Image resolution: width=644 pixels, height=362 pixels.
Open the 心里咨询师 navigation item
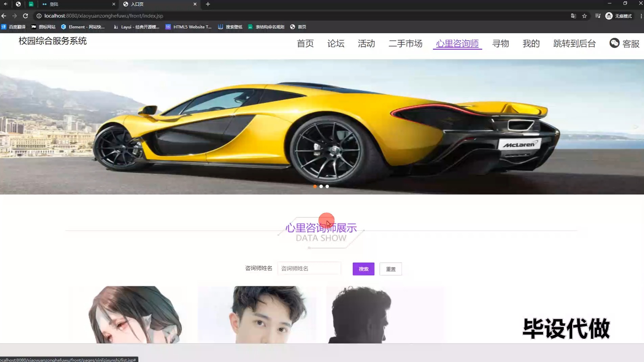457,44
